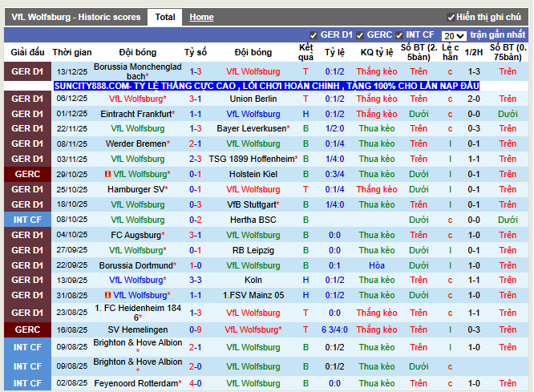Open Hertha BSC team link
The height and width of the screenshot is (392, 534).
coord(253,220)
